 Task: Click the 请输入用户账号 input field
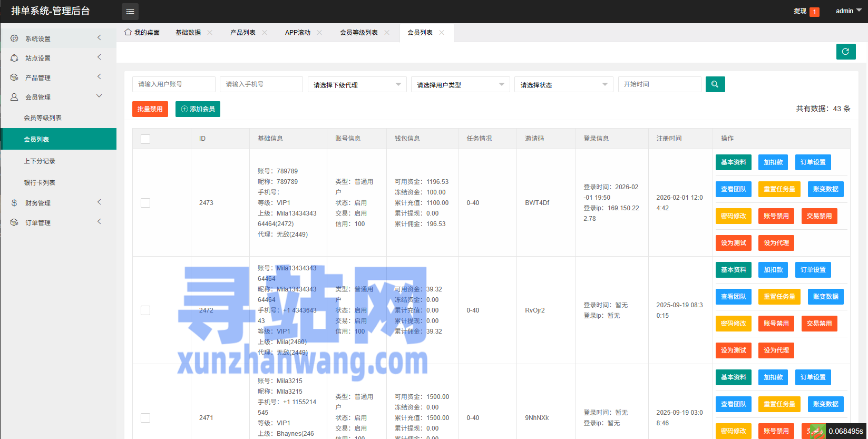click(x=173, y=84)
